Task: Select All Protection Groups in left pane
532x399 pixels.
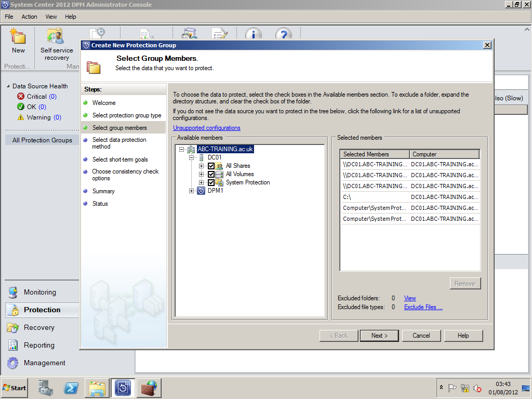Action: point(42,140)
